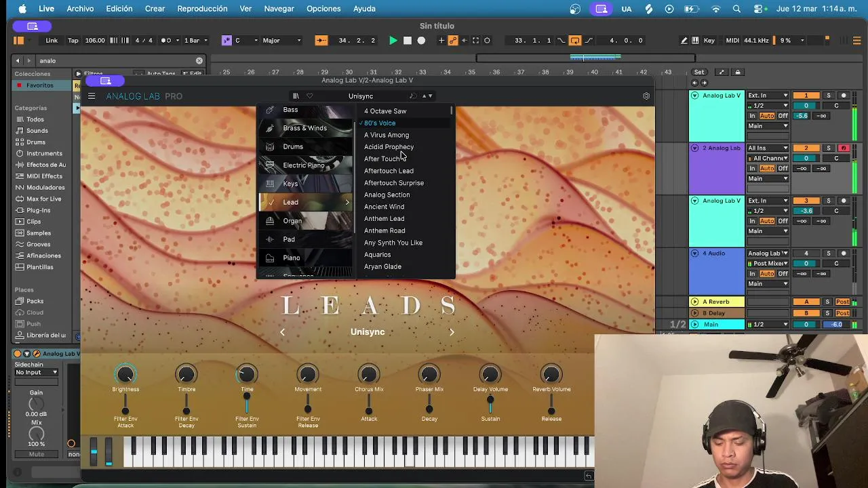Solo the first Analog Lab V track
The width and height of the screenshot is (868, 488).
(x=828, y=96)
